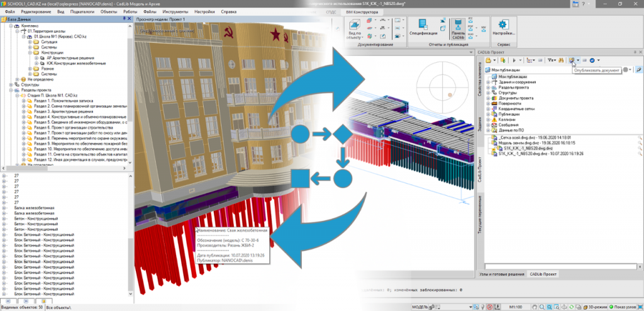The width and height of the screenshot is (644, 311).
Task: Open the Текущие переменные vertical side tab
Action: pos(480,214)
